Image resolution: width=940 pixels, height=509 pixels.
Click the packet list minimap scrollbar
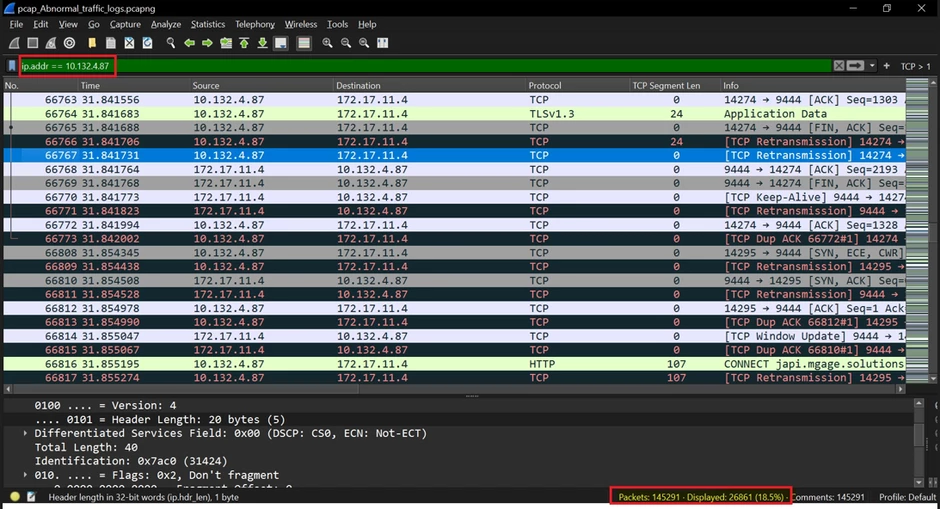[x=917, y=231]
